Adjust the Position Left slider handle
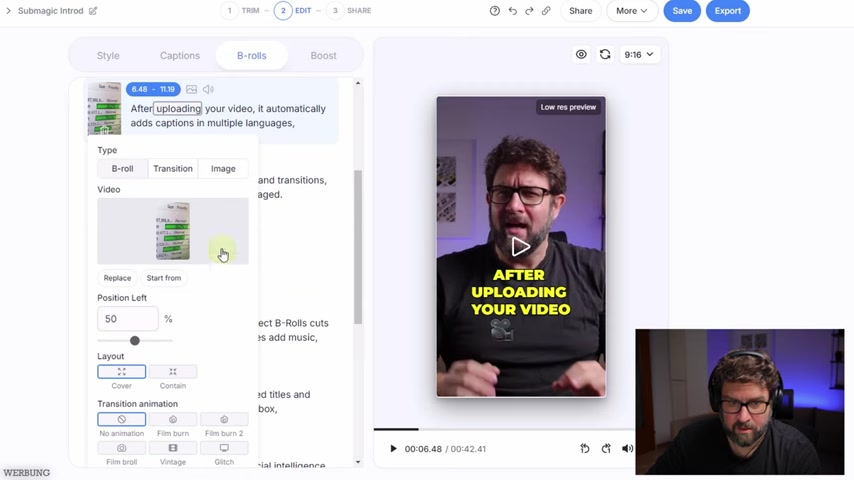The width and height of the screenshot is (854, 480). pyautogui.click(x=135, y=341)
